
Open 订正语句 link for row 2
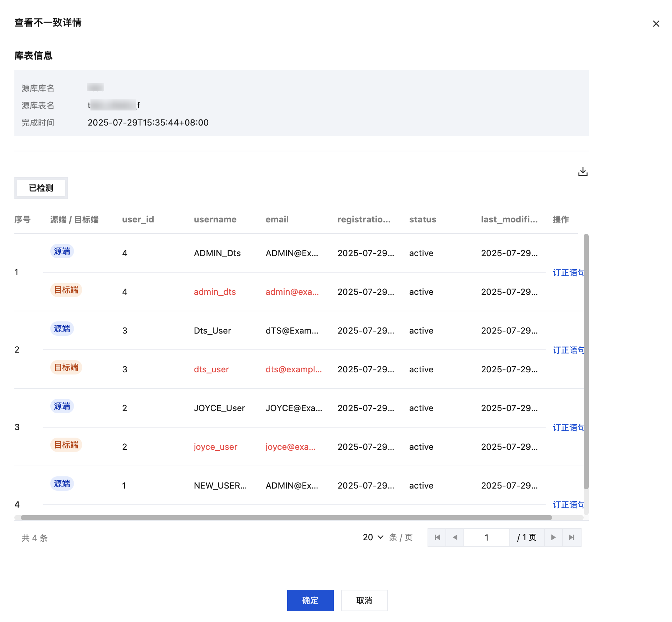pyautogui.click(x=568, y=350)
